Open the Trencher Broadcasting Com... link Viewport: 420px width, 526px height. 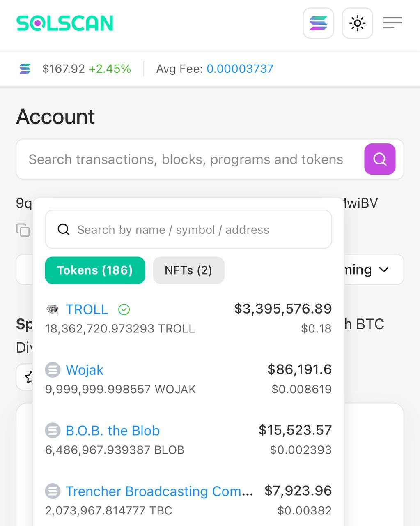click(x=159, y=491)
